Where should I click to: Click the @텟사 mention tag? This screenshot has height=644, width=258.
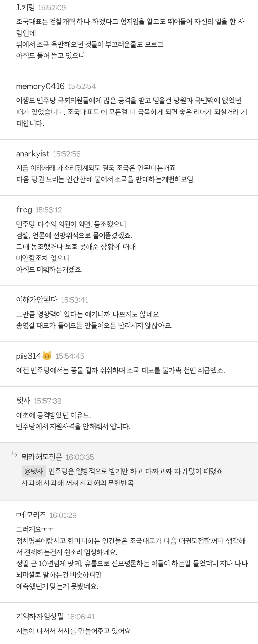click(x=34, y=471)
